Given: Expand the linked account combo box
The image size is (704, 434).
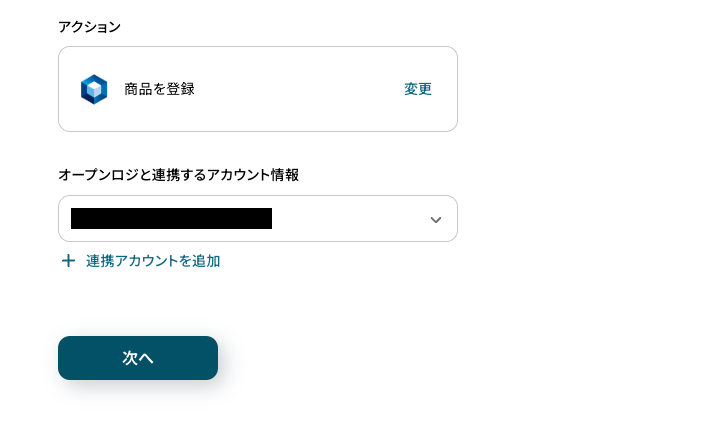Looking at the screenshot, I should point(258,219).
